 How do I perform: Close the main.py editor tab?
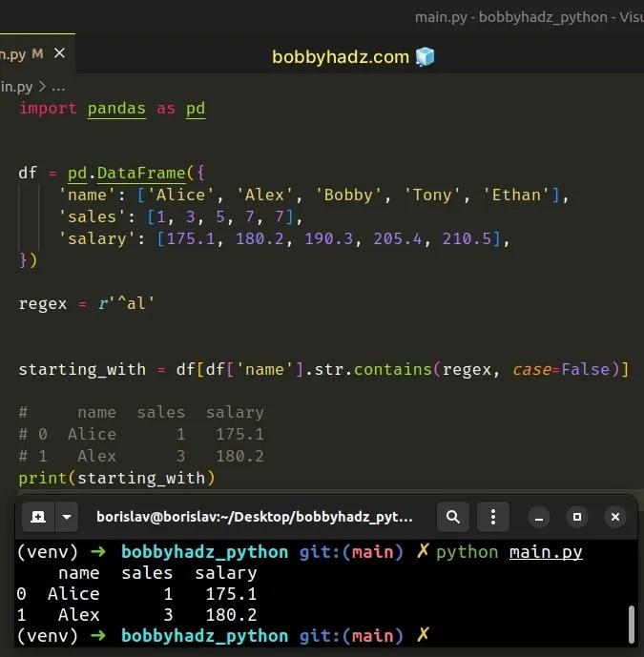(59, 53)
